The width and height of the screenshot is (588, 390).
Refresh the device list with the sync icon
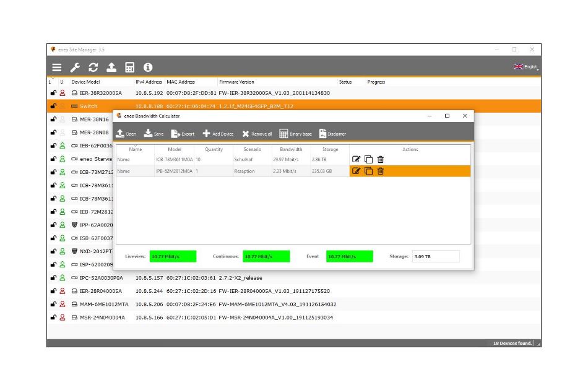tap(93, 67)
